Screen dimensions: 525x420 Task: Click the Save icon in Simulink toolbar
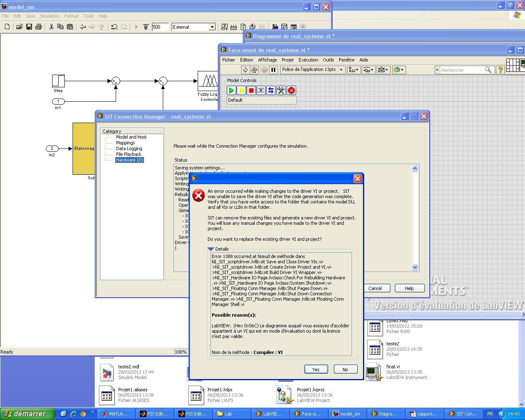29,27
